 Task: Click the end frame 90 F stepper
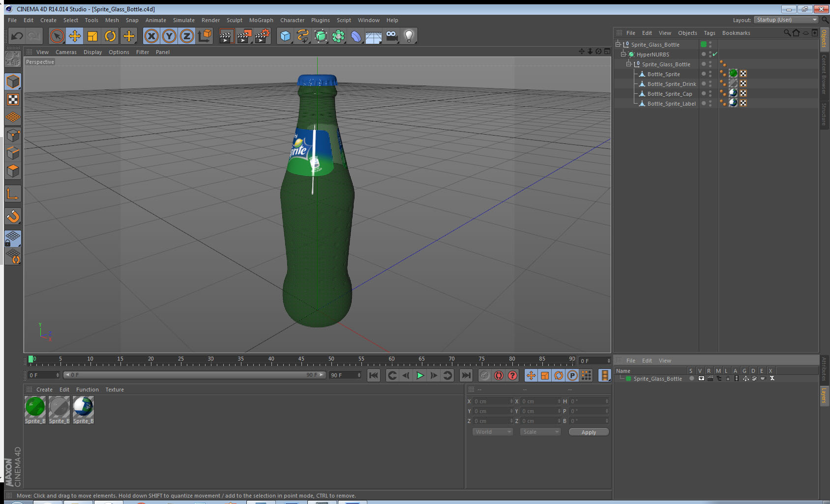click(359, 375)
